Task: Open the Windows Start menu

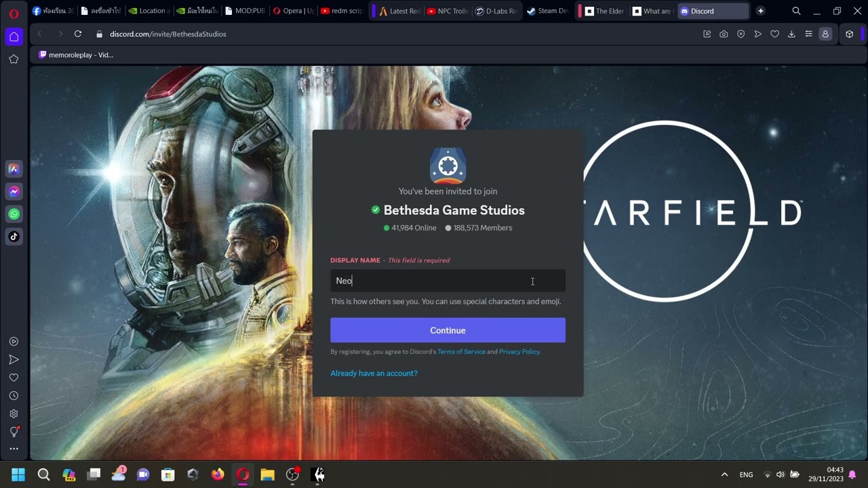Action: click(x=18, y=474)
